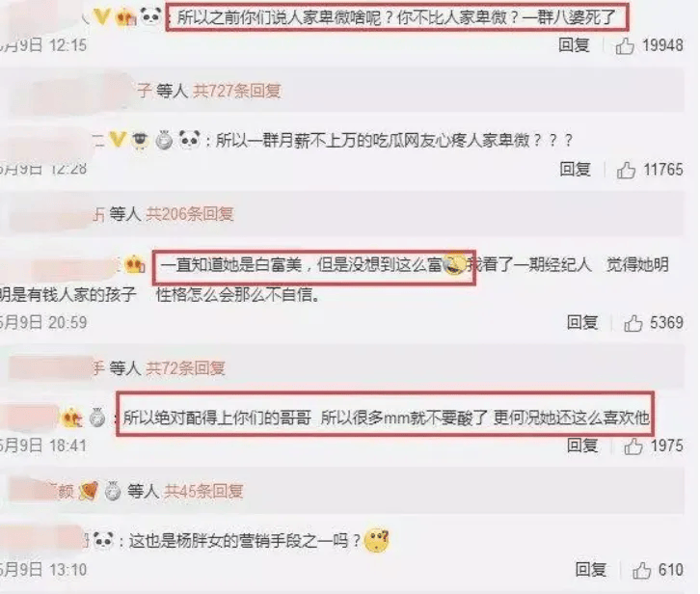Click thumbs-up on the 11765-likes comment
Screen dimensions: 700x594
pos(626,170)
